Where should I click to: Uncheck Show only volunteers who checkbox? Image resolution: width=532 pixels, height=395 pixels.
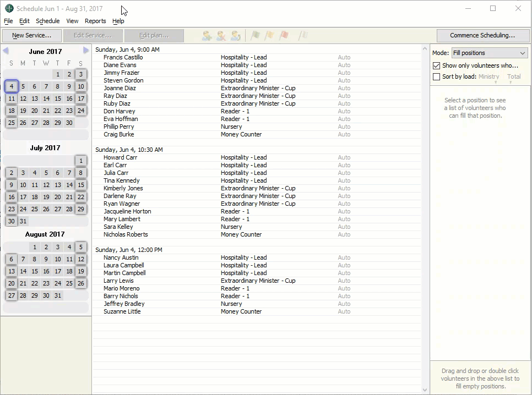(437, 65)
